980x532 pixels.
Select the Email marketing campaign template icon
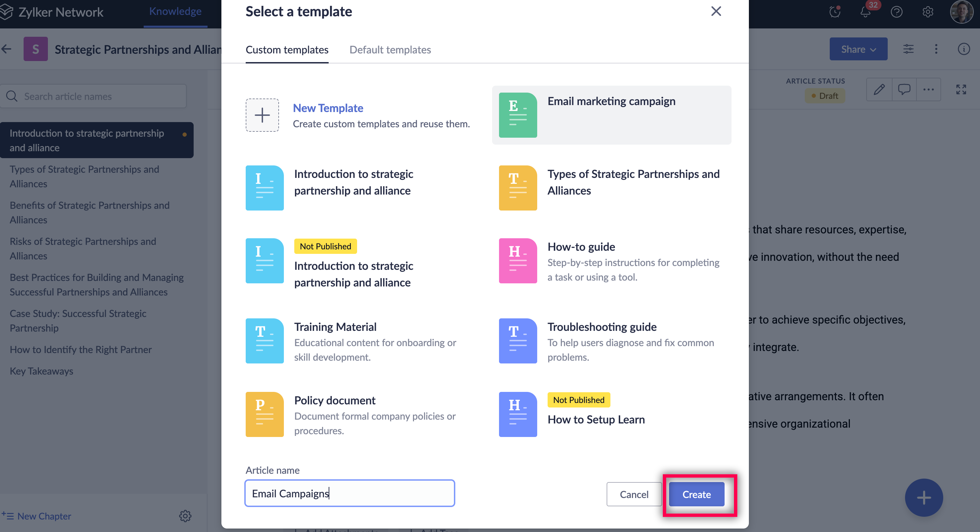click(x=517, y=115)
